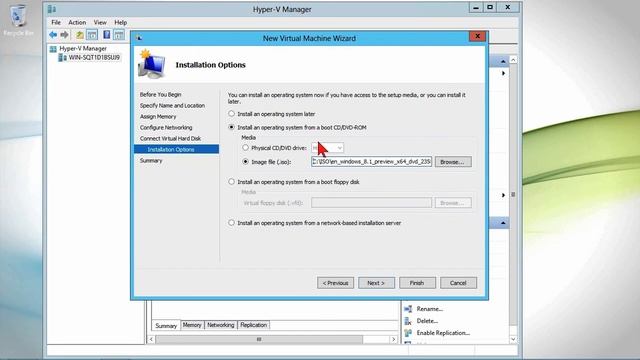Click the Cancel button in wizard
The height and width of the screenshot is (360, 640).
click(458, 283)
